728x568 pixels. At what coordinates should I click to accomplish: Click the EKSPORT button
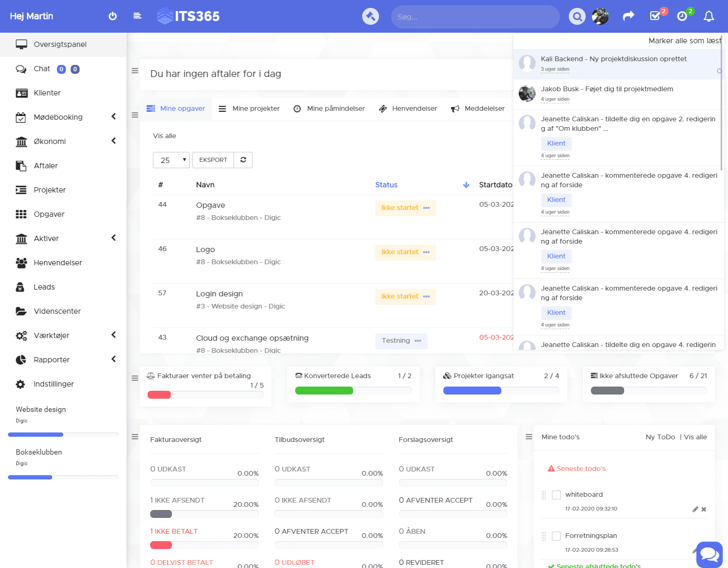point(213,160)
